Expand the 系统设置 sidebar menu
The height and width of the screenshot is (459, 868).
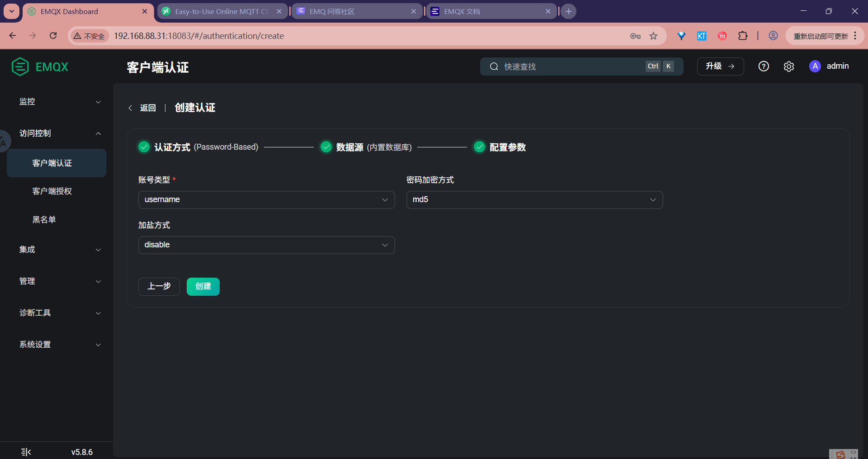pyautogui.click(x=57, y=345)
